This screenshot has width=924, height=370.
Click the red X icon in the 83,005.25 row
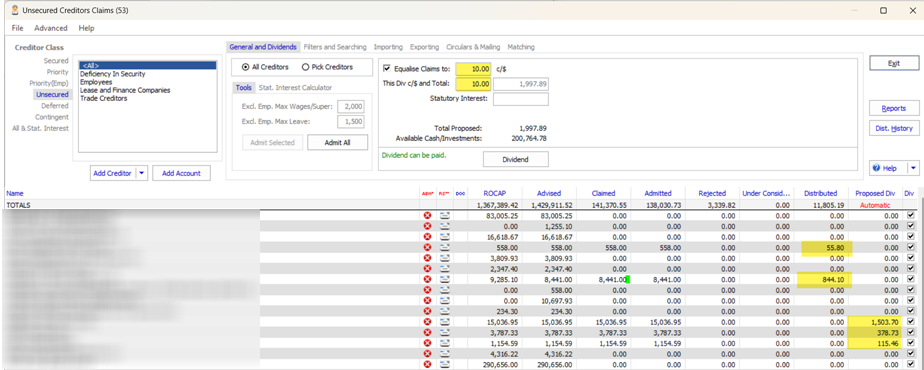(428, 216)
